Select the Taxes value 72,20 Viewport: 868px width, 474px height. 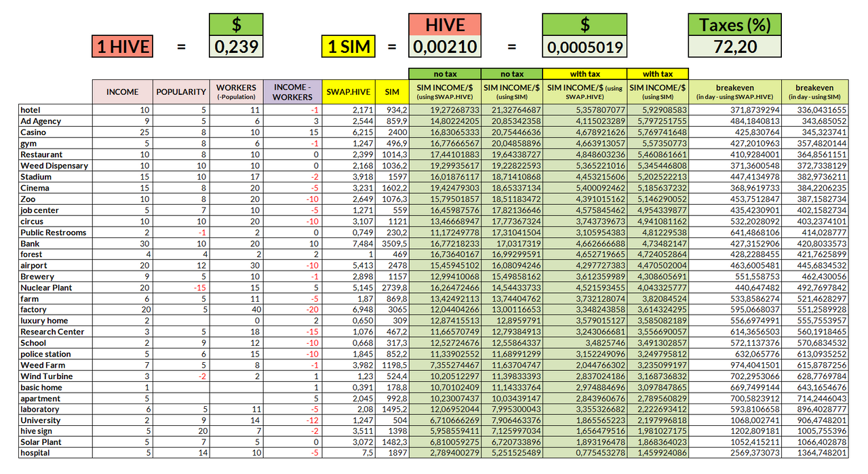pos(735,46)
